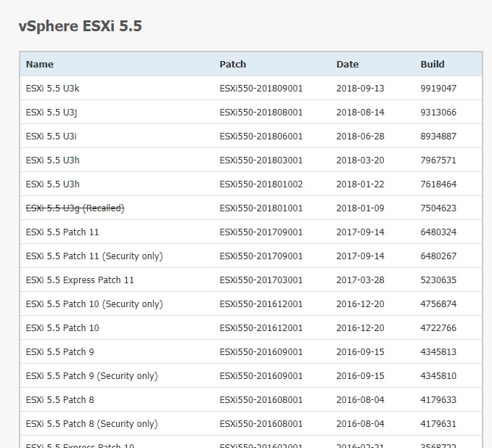The width and height of the screenshot is (492, 448).
Task: Click the Patch column header
Action: click(232, 65)
